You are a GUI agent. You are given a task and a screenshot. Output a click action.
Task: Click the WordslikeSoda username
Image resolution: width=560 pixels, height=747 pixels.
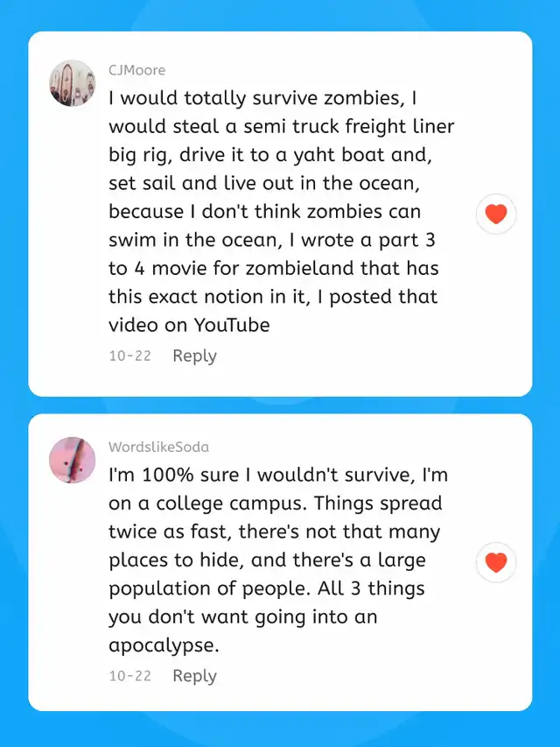[x=158, y=447]
